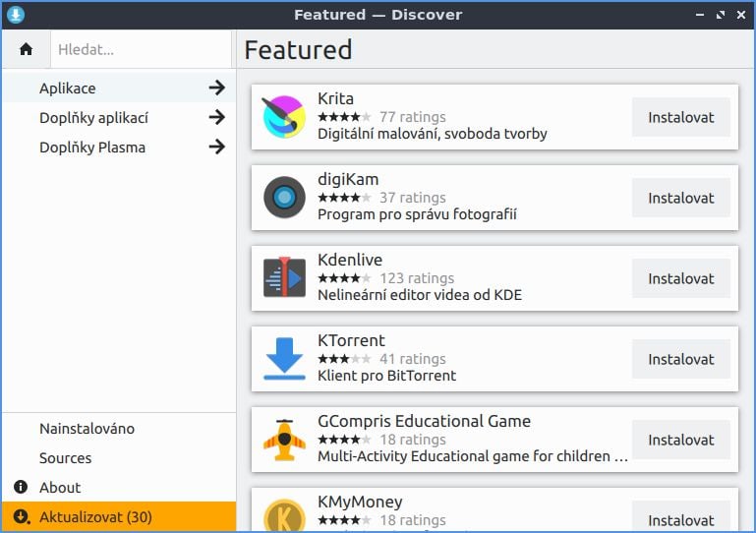
Task: Click GCompris Educational Game title
Action: point(425,421)
